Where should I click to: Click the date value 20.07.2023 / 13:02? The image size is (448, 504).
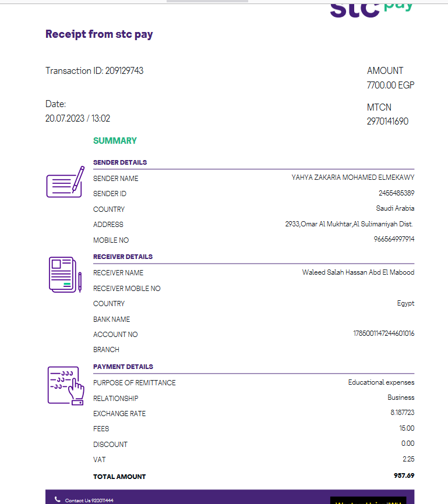pos(77,118)
